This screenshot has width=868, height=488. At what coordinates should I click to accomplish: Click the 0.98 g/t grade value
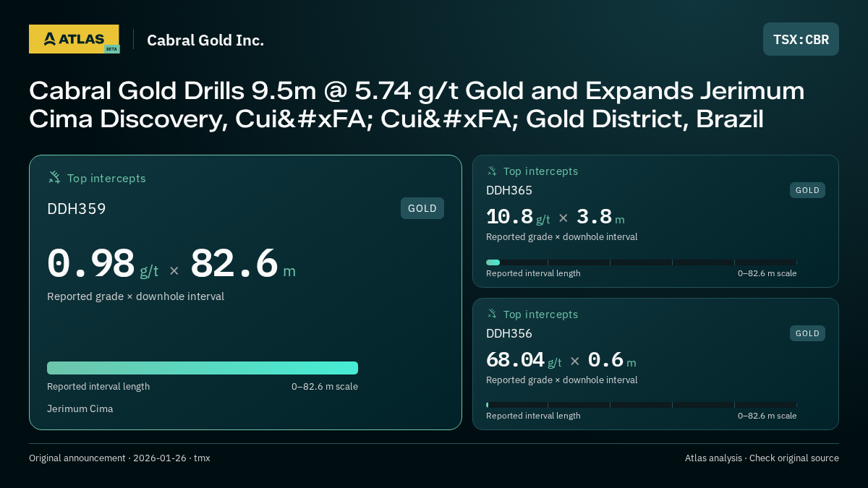coord(103,264)
